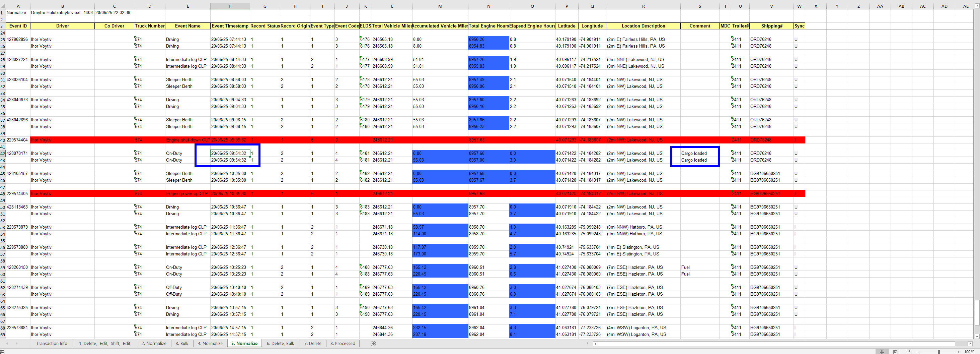Click the 'Off-Duty' event name in row 62
The height and width of the screenshot is (354, 980).
tap(187, 287)
